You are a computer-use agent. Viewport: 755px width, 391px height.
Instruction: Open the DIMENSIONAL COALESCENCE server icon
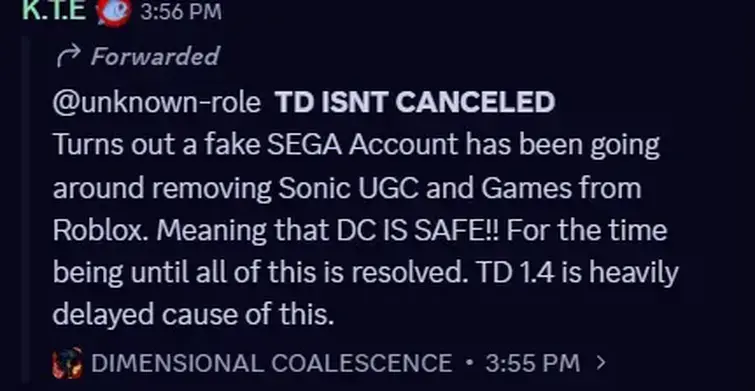[x=67, y=363]
